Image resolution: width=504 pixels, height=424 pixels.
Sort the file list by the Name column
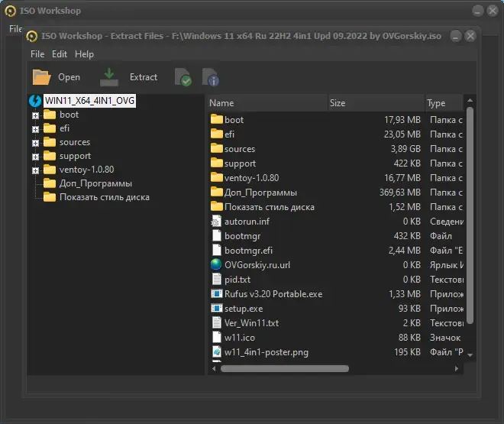tap(267, 103)
